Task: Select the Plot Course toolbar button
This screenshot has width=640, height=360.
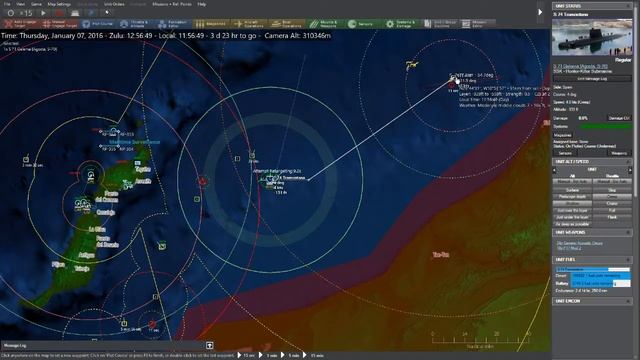Action: click(98, 24)
